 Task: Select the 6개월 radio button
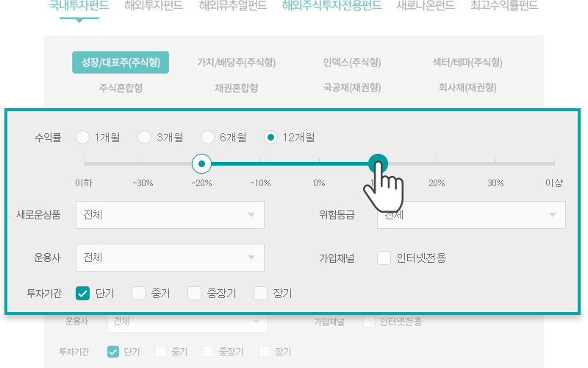coord(208,137)
